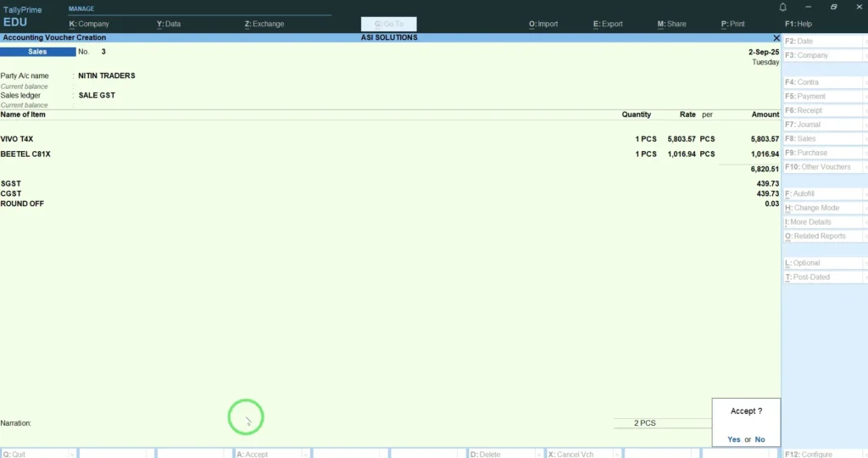
Task: Click Yes in the Accept prompt
Action: pyautogui.click(x=734, y=439)
